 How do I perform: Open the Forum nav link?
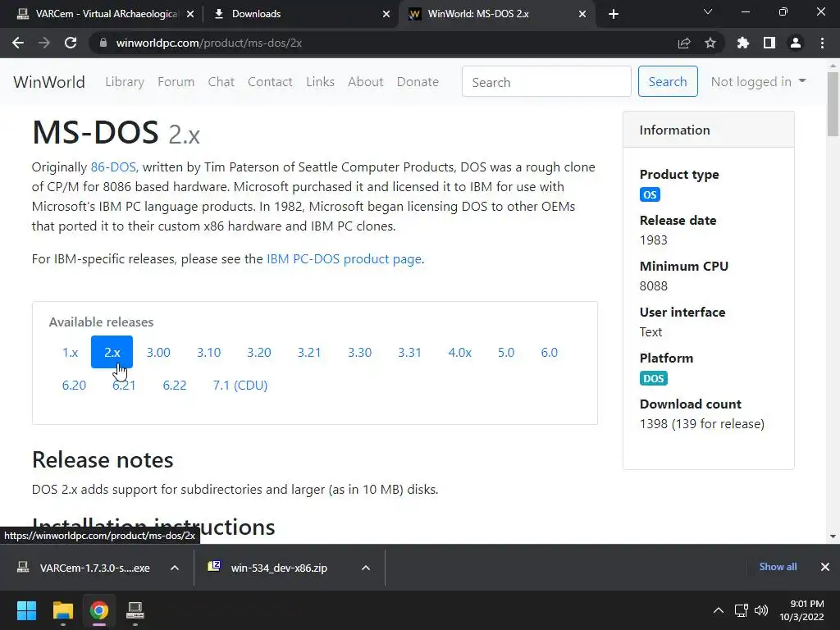pyautogui.click(x=176, y=82)
